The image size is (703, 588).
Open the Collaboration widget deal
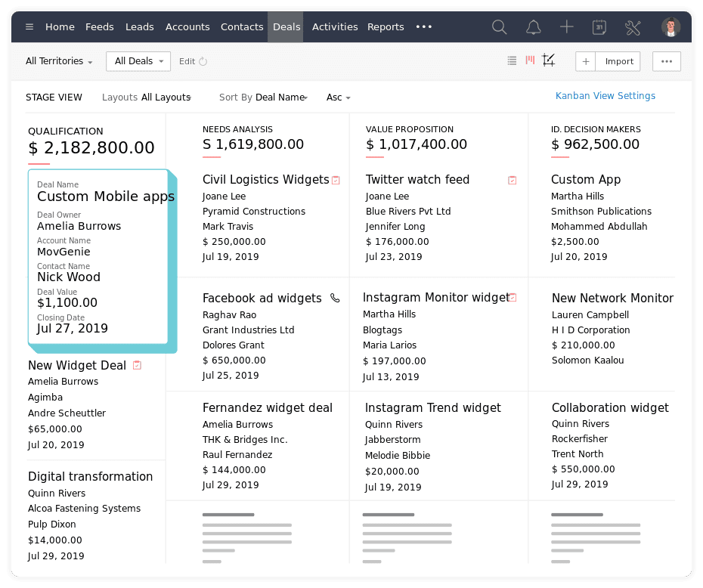(x=610, y=408)
